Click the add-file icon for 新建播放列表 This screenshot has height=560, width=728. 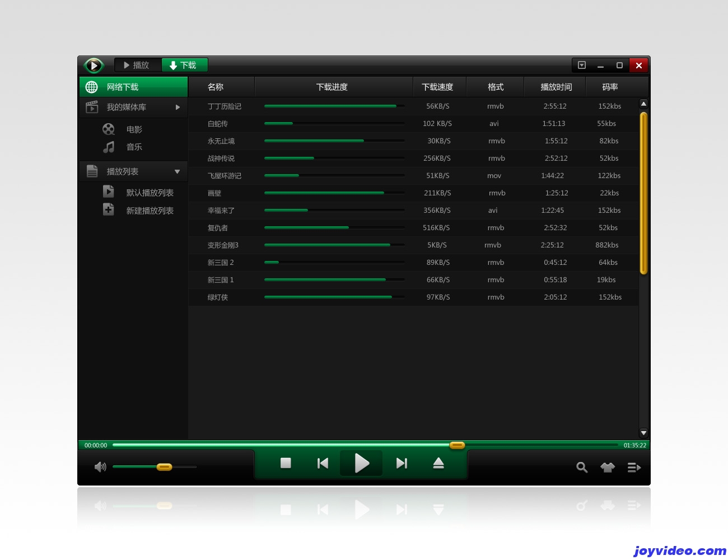[109, 209]
